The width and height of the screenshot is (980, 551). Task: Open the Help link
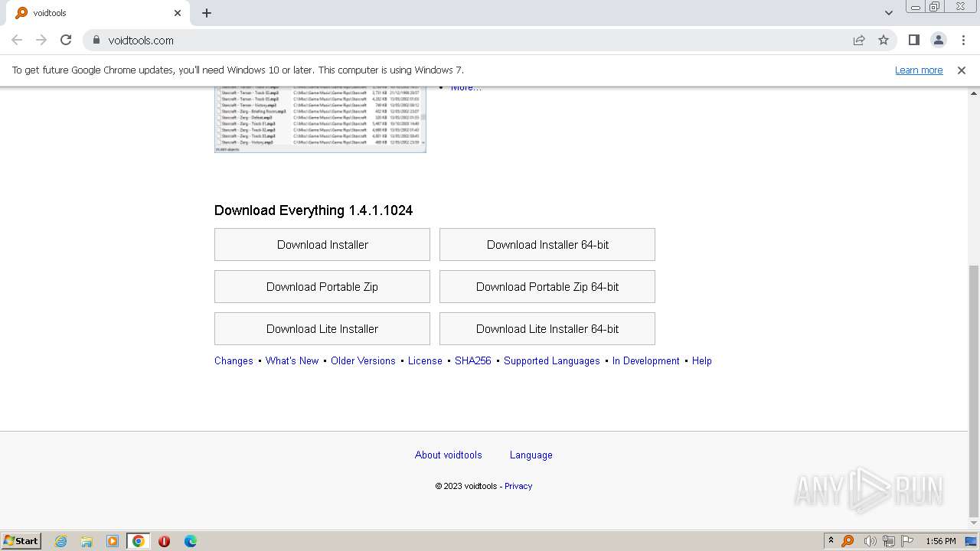(702, 361)
